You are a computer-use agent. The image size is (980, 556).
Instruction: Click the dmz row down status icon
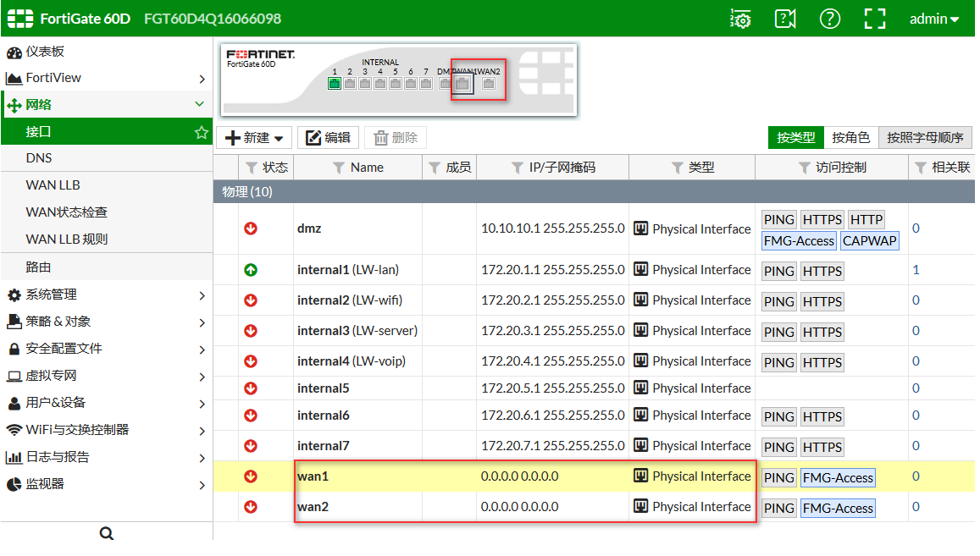click(x=251, y=228)
